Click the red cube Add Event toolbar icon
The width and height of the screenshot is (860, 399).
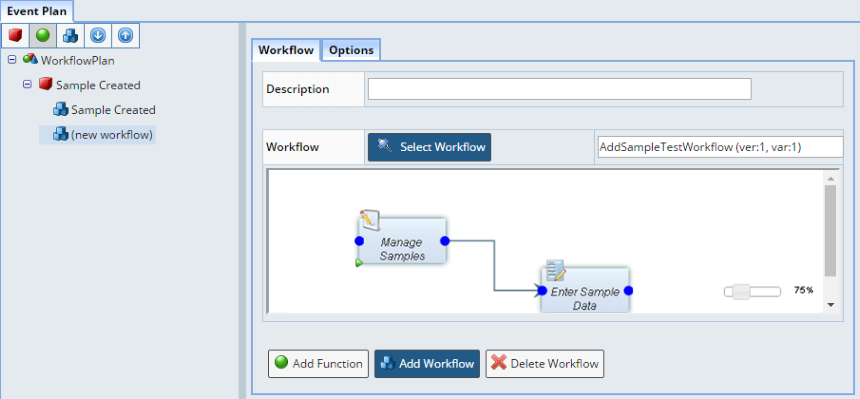(15, 36)
